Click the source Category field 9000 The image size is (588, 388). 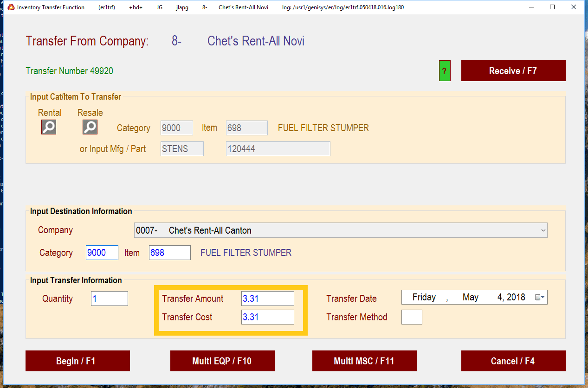click(177, 128)
